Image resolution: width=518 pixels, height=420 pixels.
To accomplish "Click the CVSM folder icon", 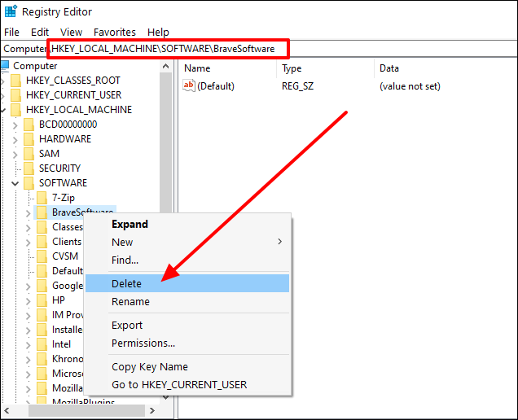I will click(42, 256).
